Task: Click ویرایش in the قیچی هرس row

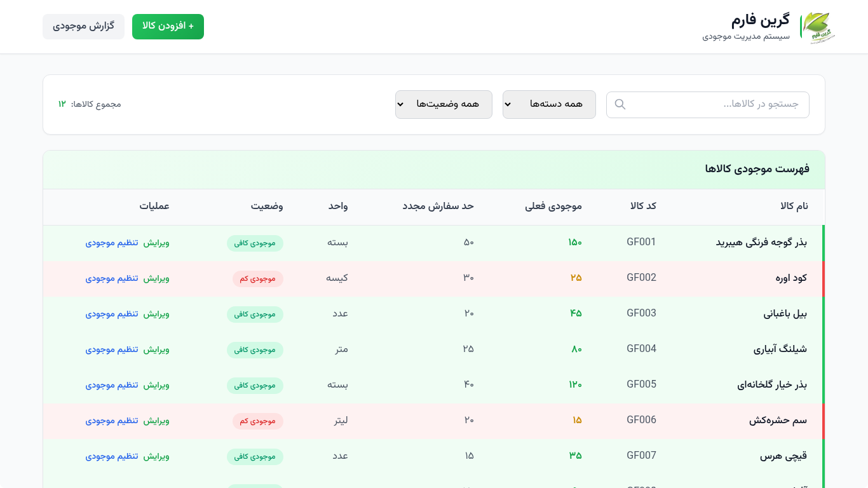Action: 156,456
